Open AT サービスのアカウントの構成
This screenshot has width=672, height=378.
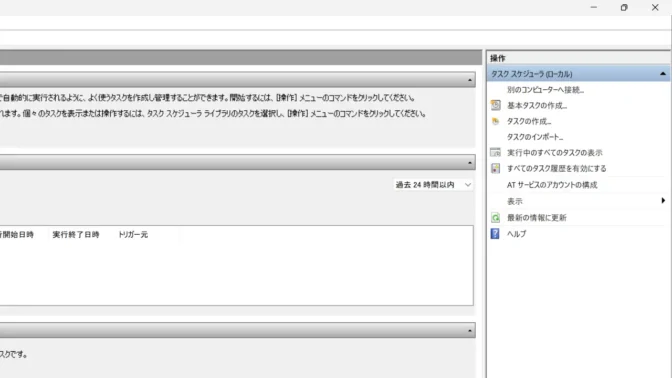coord(552,185)
